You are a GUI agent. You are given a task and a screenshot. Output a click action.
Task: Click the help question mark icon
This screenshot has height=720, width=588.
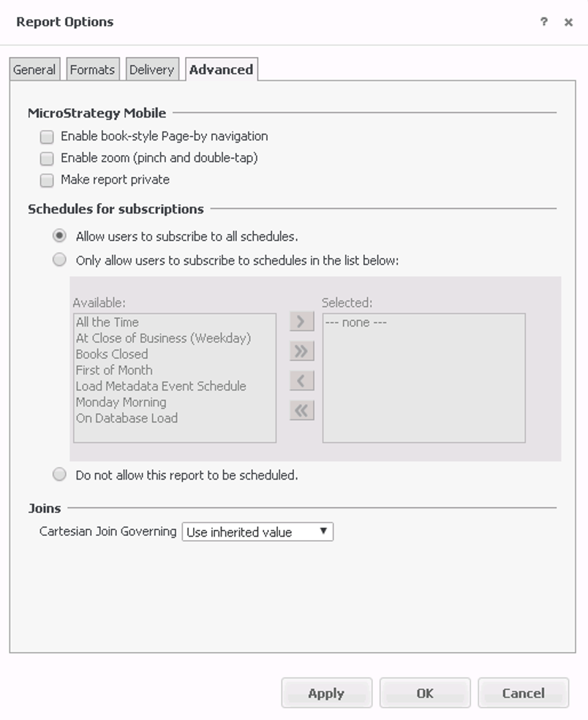click(543, 22)
